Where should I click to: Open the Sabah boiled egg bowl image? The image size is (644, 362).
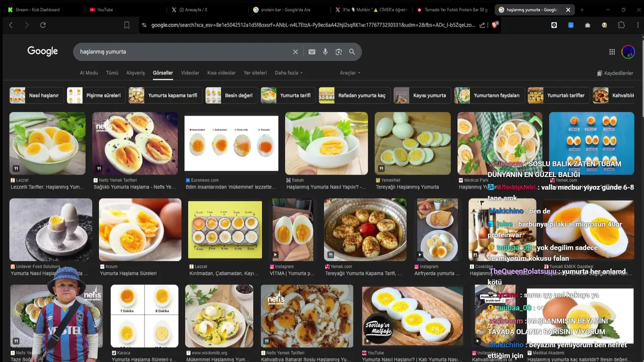point(327,143)
